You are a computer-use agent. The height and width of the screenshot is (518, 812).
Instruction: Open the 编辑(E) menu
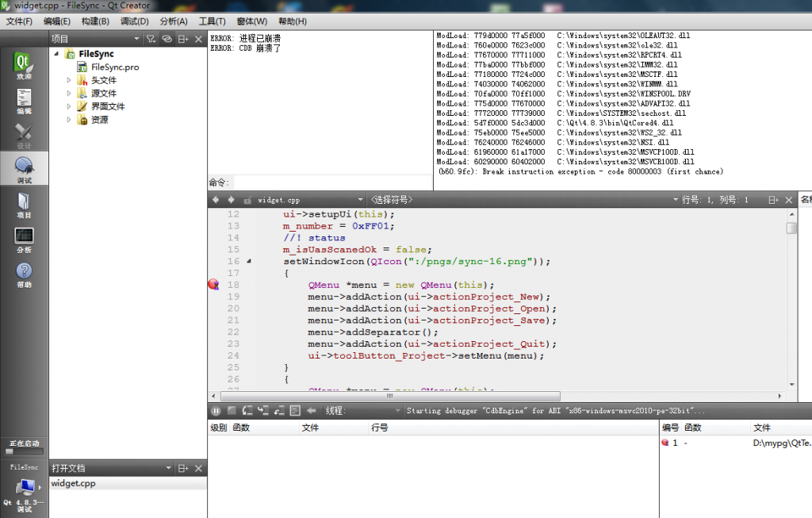(x=57, y=21)
